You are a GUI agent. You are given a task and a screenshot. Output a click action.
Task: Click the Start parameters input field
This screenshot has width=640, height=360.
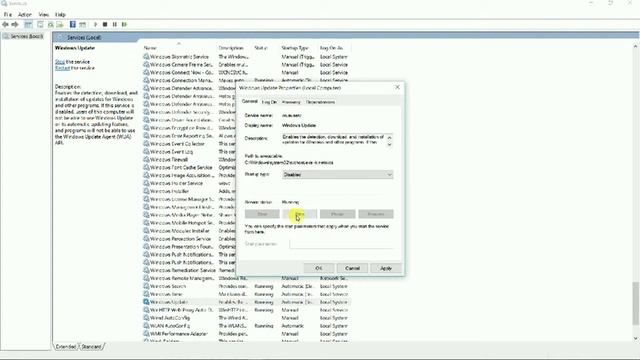[341, 244]
